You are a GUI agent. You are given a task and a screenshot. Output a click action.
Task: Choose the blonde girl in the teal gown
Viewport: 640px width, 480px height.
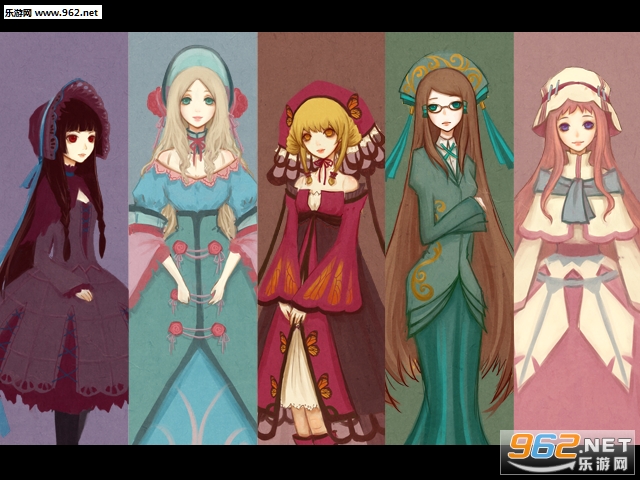pos(193,250)
